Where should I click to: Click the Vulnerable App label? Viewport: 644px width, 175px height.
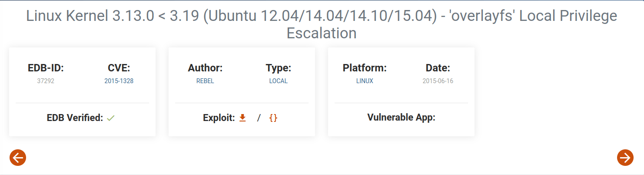click(401, 118)
